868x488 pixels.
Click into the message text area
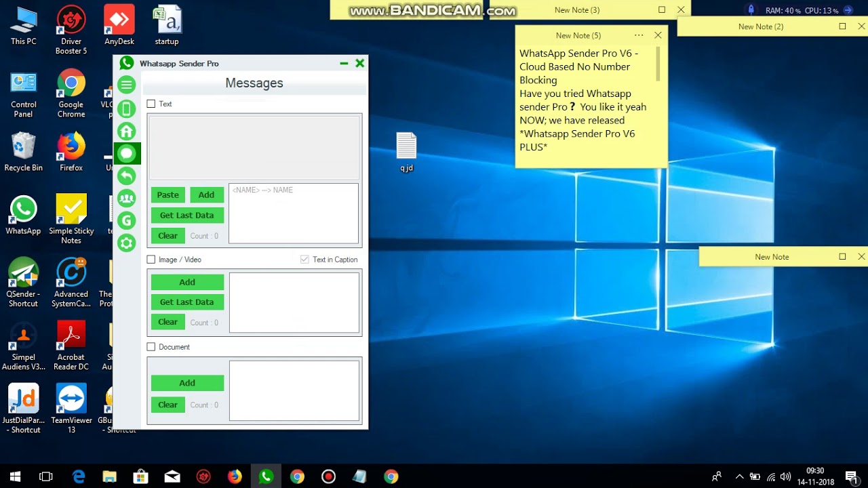pos(254,148)
